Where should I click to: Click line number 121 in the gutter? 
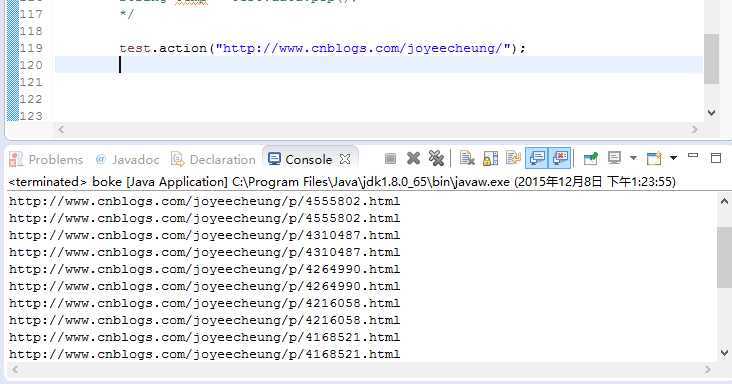[x=31, y=82]
